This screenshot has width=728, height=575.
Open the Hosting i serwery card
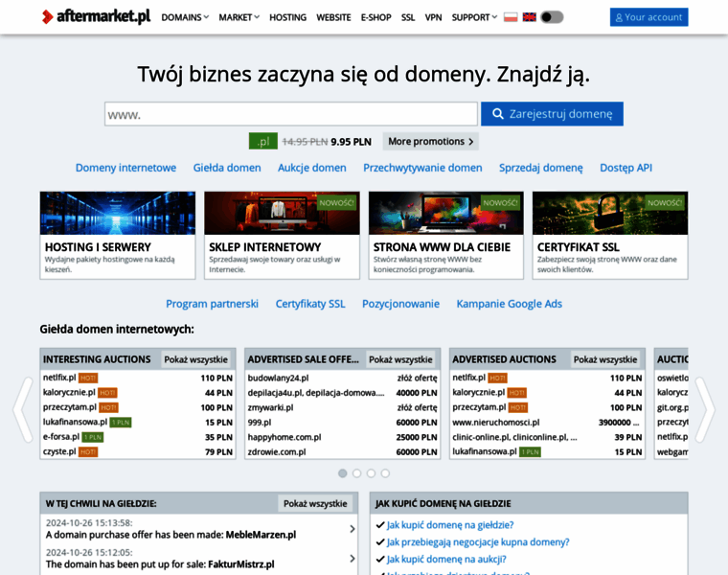[118, 235]
